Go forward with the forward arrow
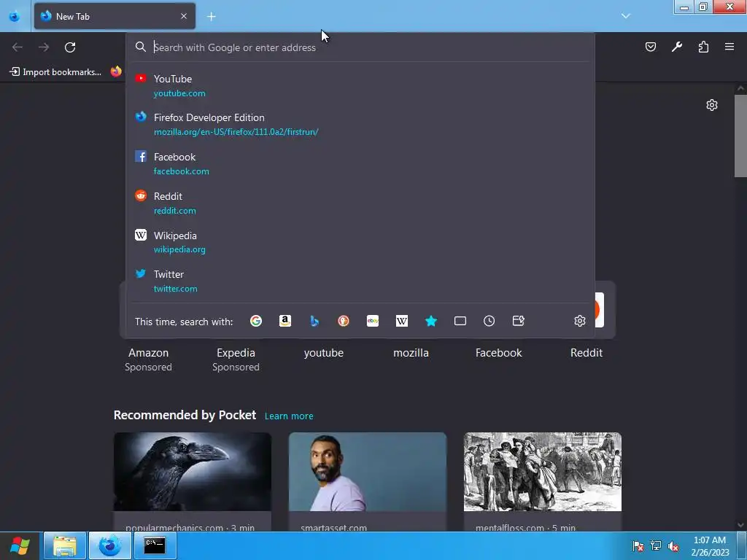747x560 pixels. tap(44, 47)
